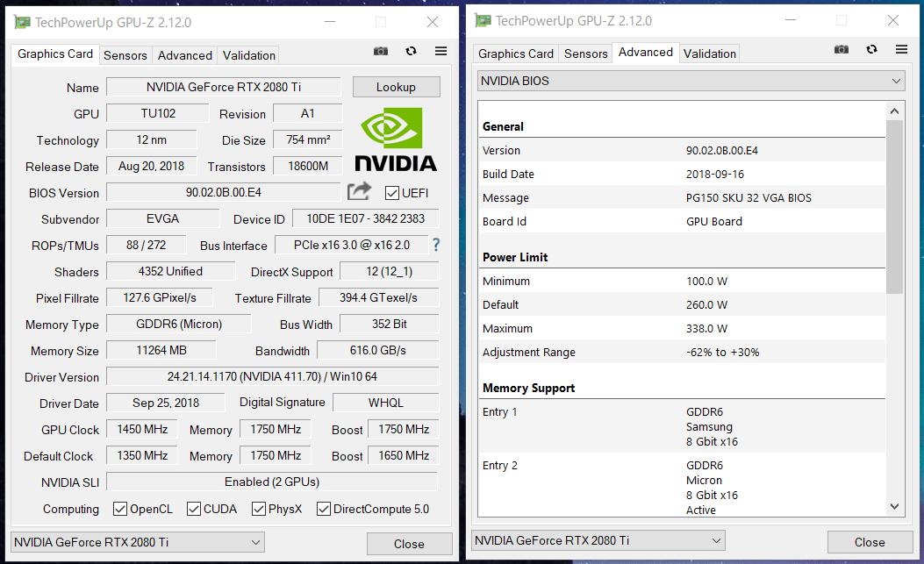Click Bus Interface question mark help icon

pos(436,245)
